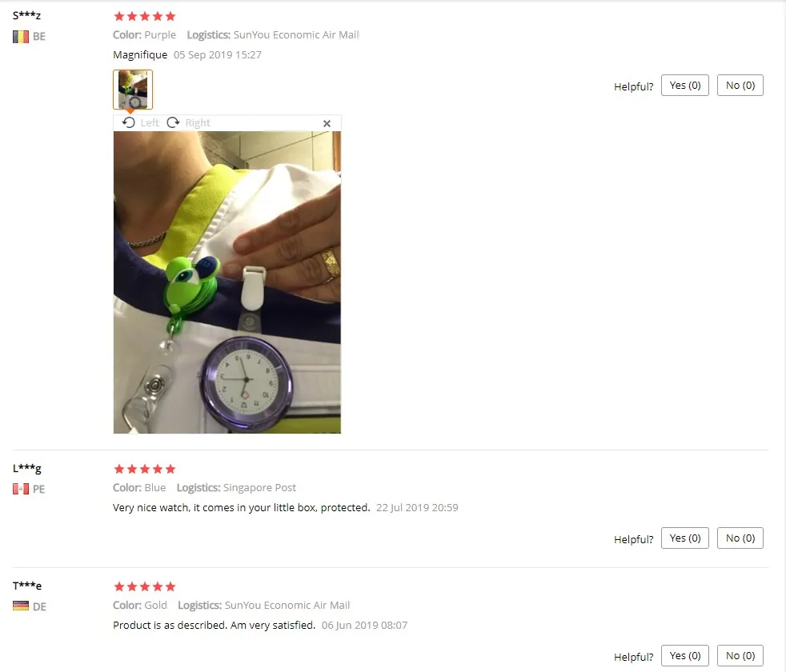Click the Right rotate label
Image resolution: width=786 pixels, height=672 pixels.
(x=198, y=122)
